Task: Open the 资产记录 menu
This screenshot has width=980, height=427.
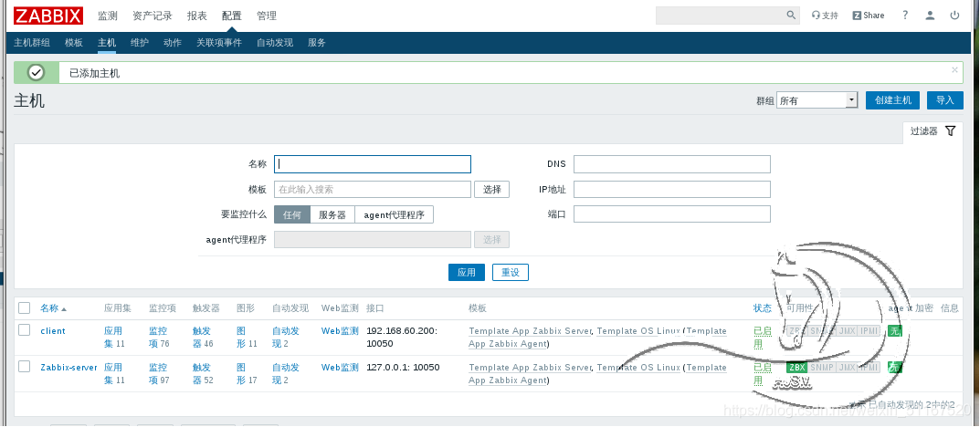Action: [153, 16]
